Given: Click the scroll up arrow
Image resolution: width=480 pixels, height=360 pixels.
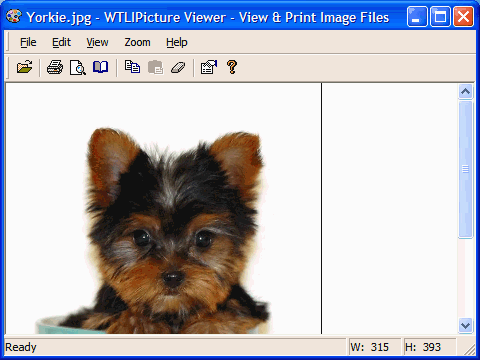Looking at the screenshot, I should [x=466, y=91].
